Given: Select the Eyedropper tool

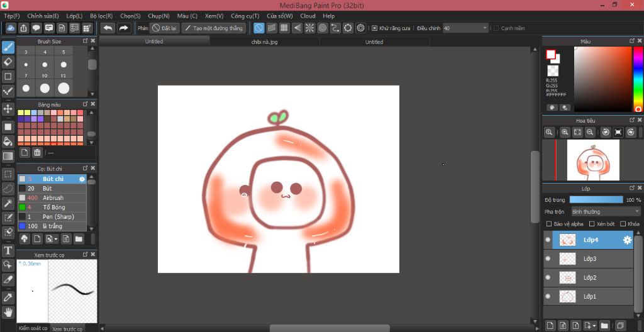Looking at the screenshot, I should point(8,297).
